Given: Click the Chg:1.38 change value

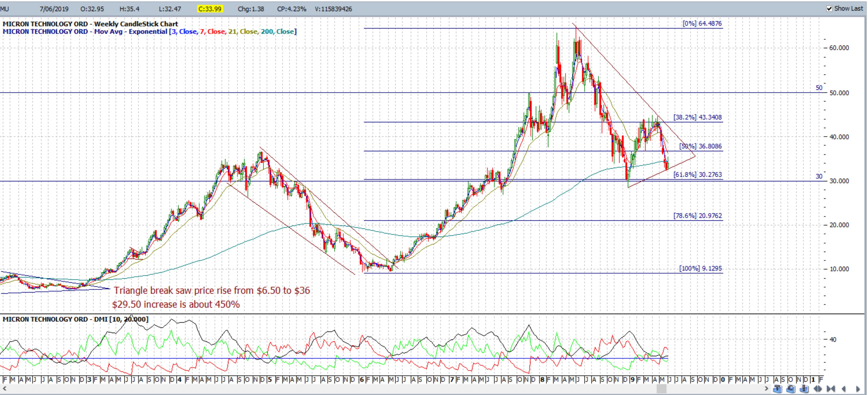Looking at the screenshot, I should [x=251, y=9].
